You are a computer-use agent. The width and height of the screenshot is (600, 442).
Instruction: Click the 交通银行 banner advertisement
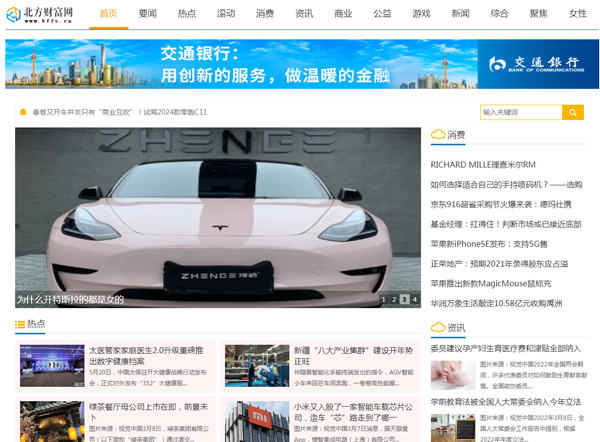coord(302,64)
